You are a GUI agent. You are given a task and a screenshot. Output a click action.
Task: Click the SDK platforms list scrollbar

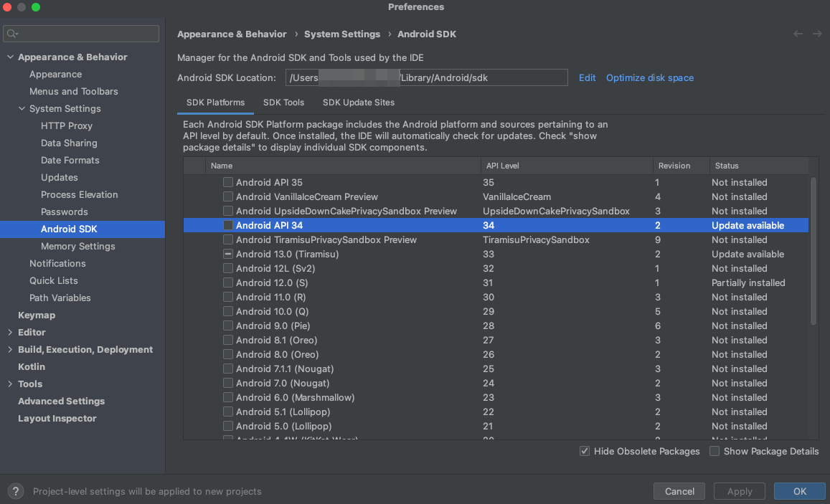pyautogui.click(x=813, y=251)
